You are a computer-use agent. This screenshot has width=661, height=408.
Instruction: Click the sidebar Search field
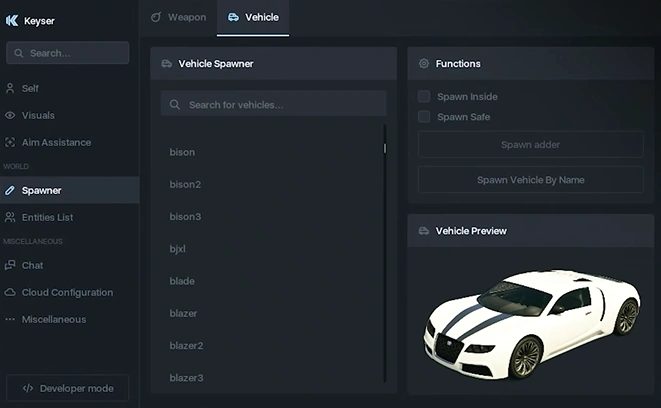coord(67,53)
